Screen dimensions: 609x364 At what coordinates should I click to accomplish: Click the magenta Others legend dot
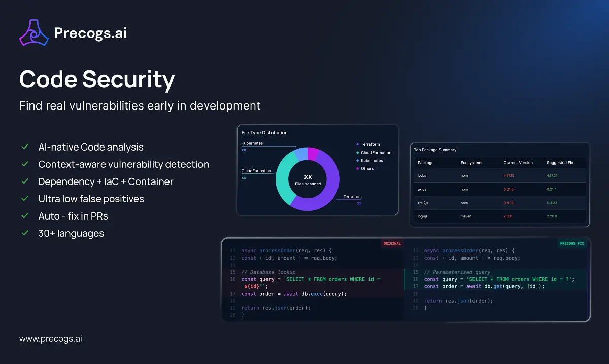(x=357, y=168)
